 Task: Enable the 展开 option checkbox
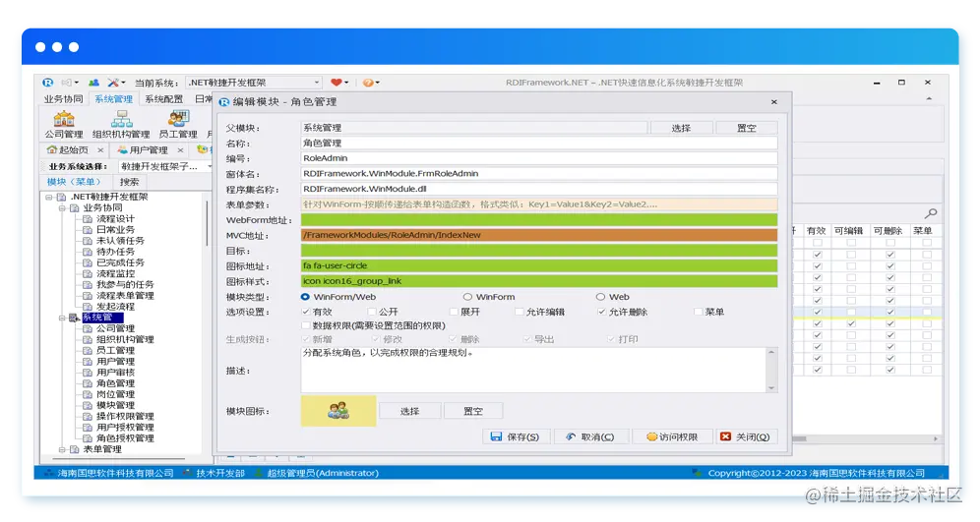tap(455, 312)
